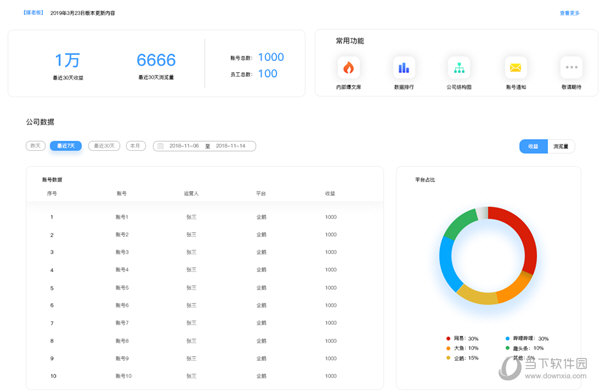Viewport: 600px width, 392px height.
Task: Click the 账号6 cell
Action: [x=122, y=305]
